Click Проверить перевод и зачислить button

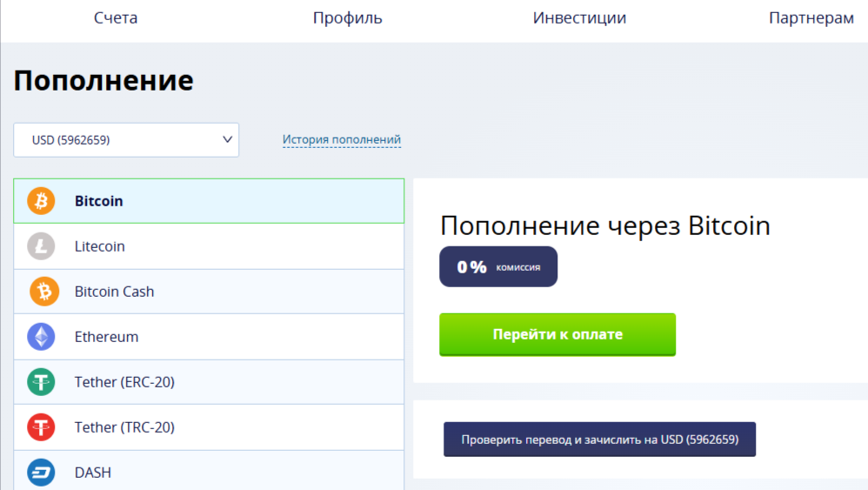(x=599, y=440)
